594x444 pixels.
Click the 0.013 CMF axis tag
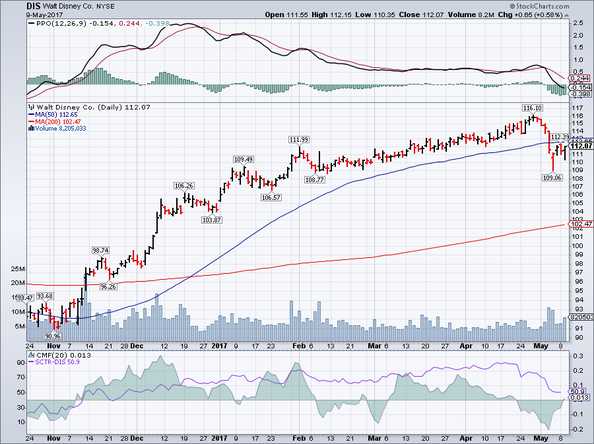pos(580,398)
